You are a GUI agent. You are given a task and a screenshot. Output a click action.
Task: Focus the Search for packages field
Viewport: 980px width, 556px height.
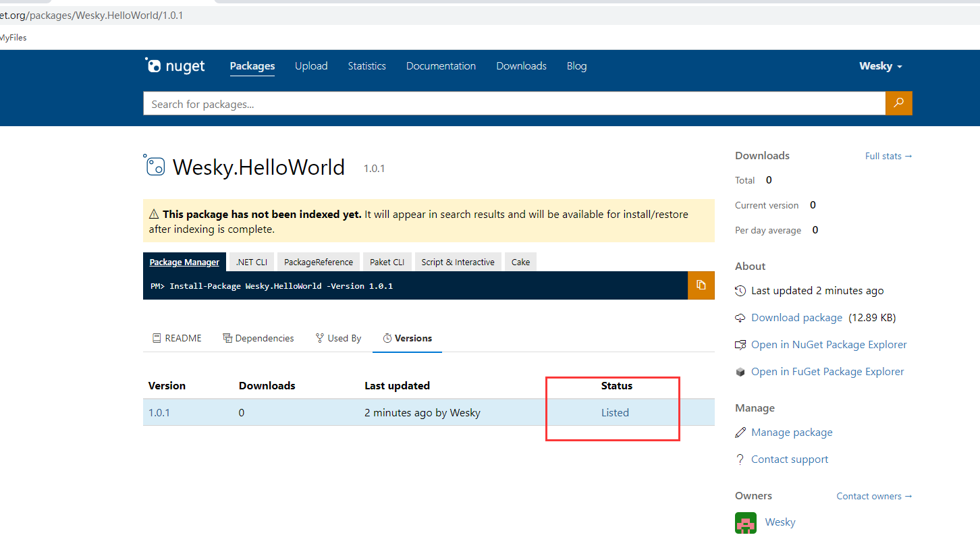pyautogui.click(x=514, y=104)
